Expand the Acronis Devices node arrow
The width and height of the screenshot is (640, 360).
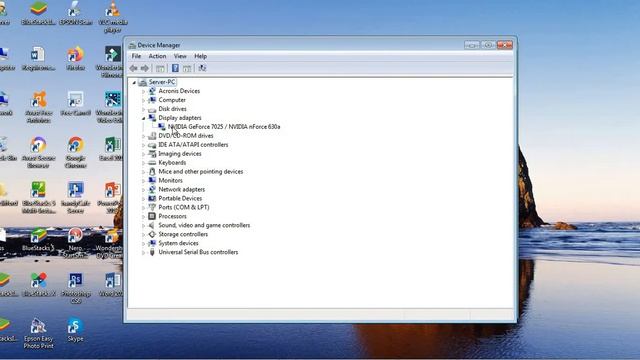(143, 91)
